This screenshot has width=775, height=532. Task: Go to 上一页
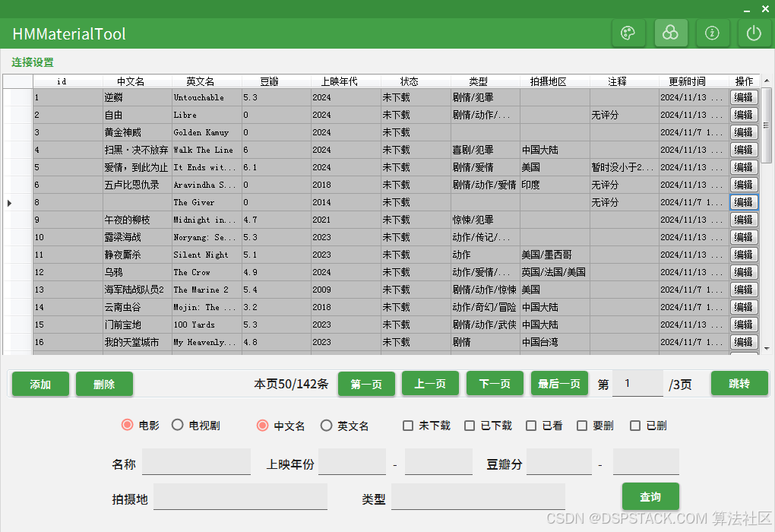(x=430, y=384)
